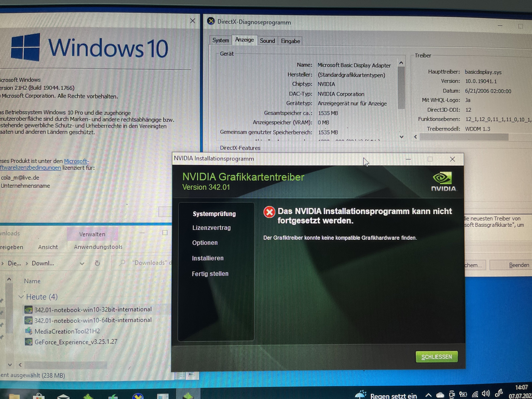Expand the address bar history dropdown
Image resolution: width=532 pixels, height=399 pixels.
(x=82, y=264)
